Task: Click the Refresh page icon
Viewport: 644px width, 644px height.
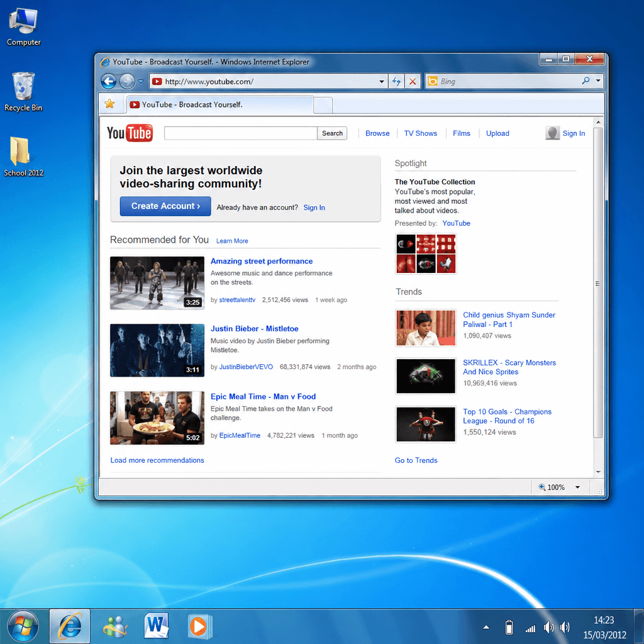Action: 396,81
